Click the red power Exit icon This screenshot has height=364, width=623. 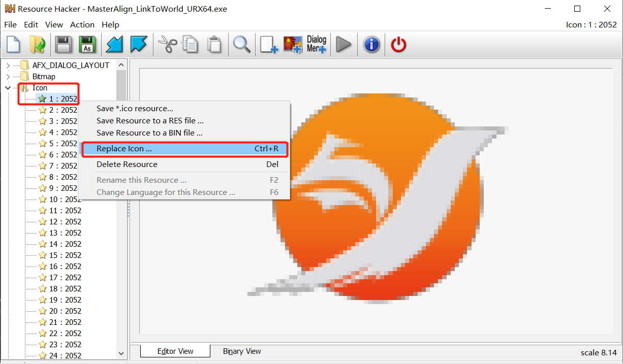[x=398, y=45]
